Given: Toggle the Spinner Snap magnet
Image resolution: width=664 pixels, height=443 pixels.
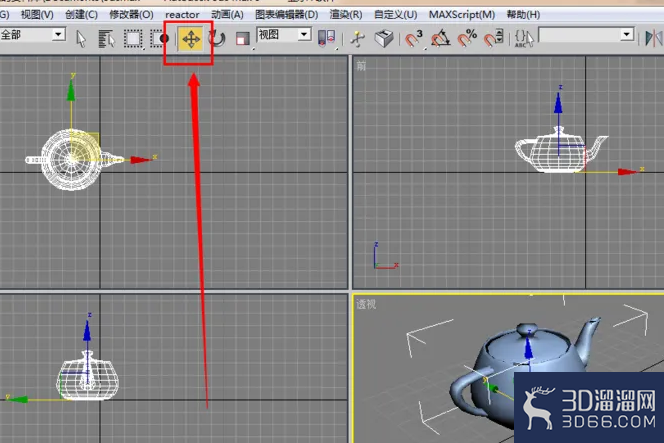Looking at the screenshot, I should [x=493, y=39].
